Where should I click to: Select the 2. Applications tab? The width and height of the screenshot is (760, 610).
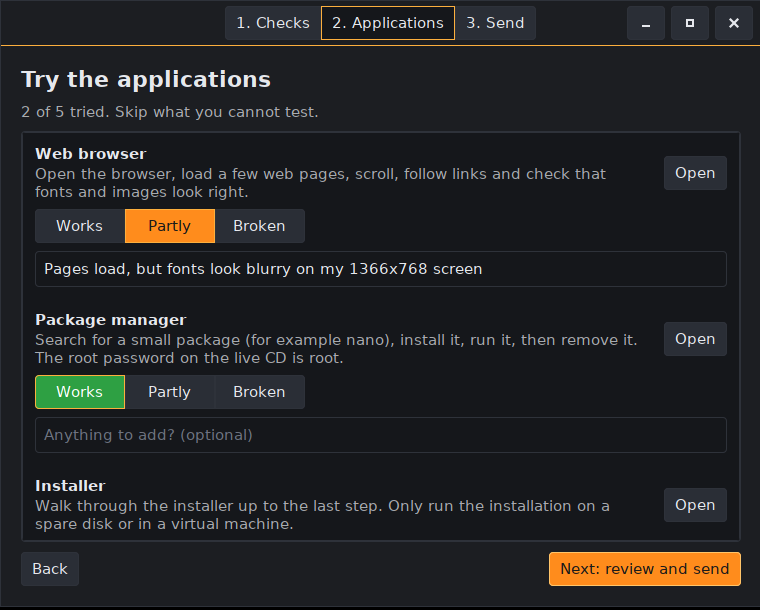388,23
